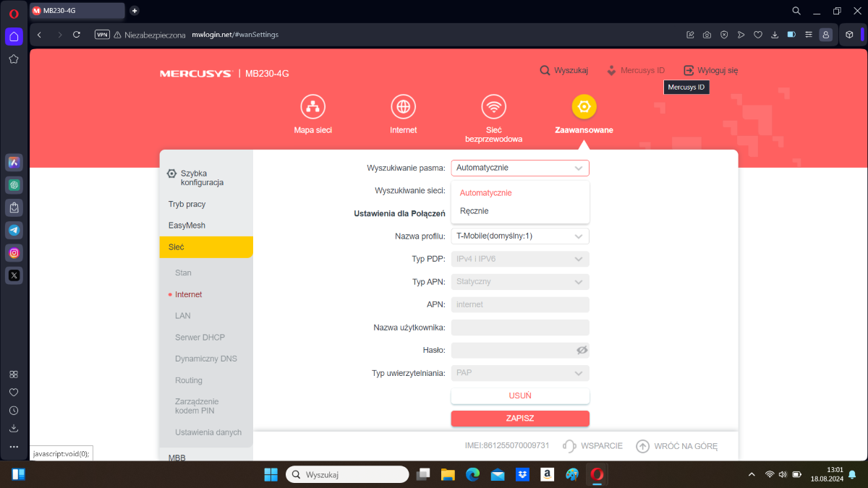
Task: Select Ręcznie option in dropdown list
Action: [x=475, y=211]
